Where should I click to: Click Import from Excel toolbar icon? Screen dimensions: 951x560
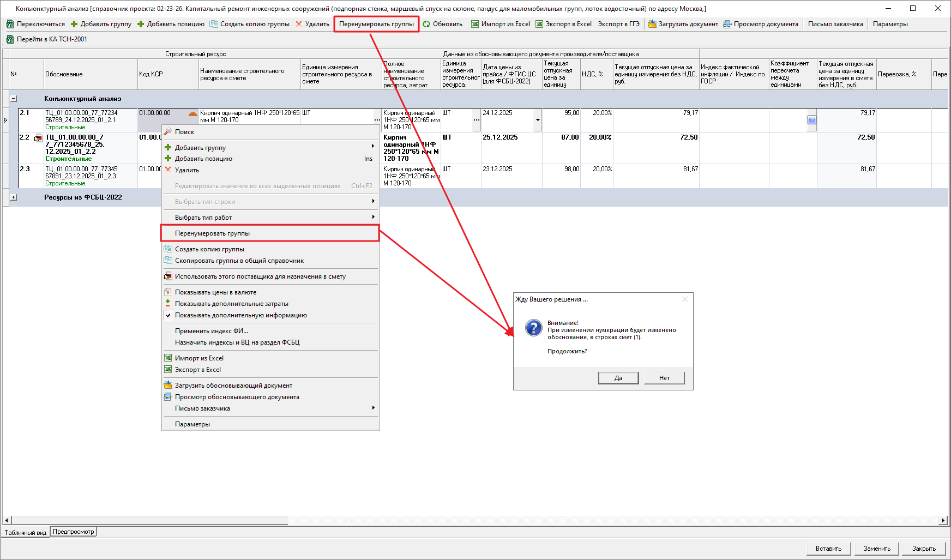tap(475, 24)
